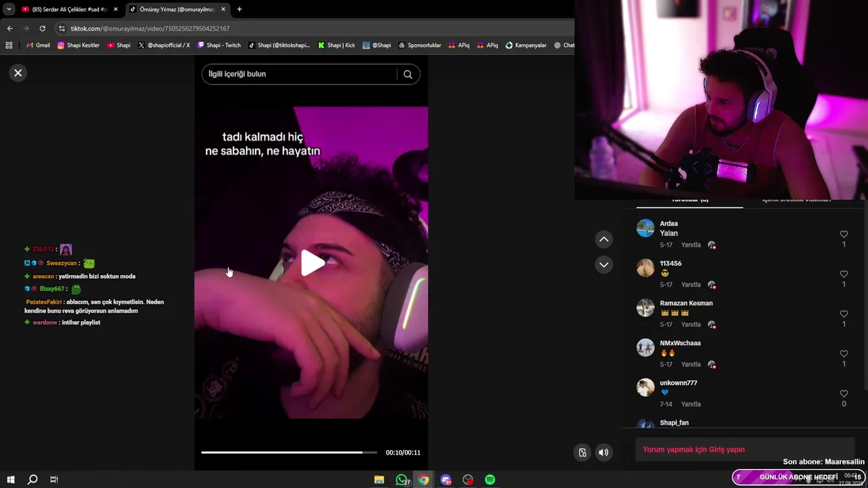868x488 pixels.
Task: Open the Windows Start menu
Action: tap(11, 480)
